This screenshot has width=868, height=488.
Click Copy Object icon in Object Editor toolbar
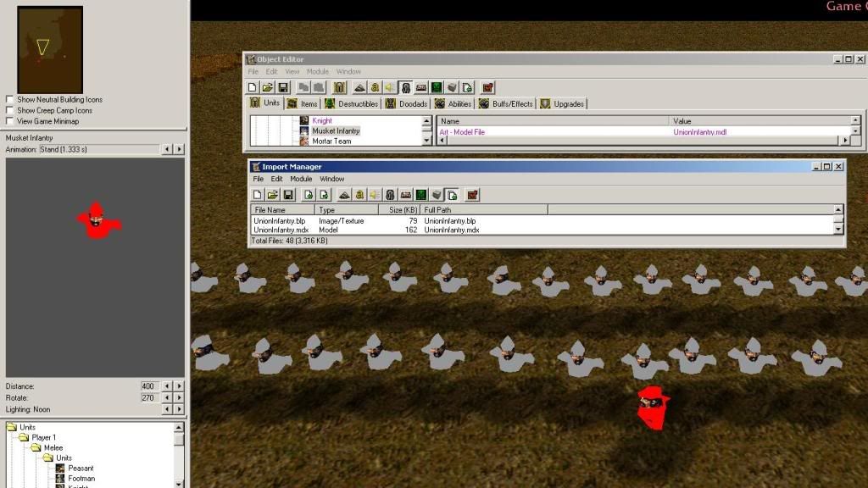[303, 87]
